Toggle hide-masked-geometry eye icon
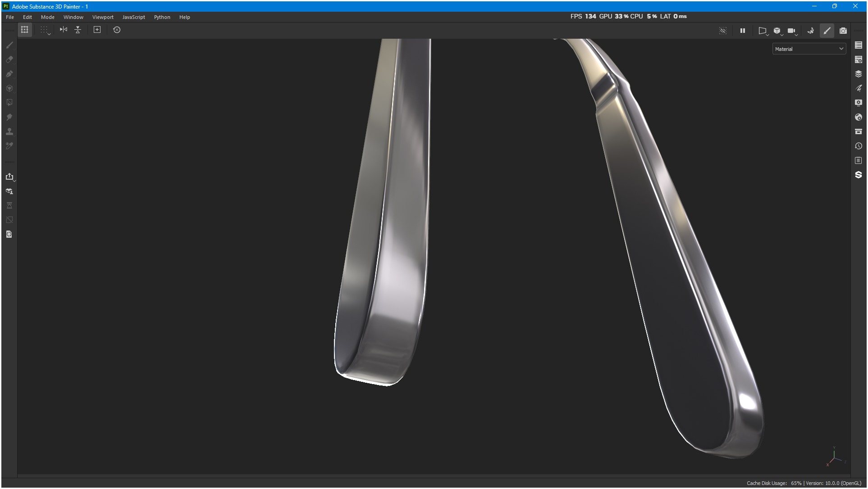The image size is (868, 489). tap(723, 31)
